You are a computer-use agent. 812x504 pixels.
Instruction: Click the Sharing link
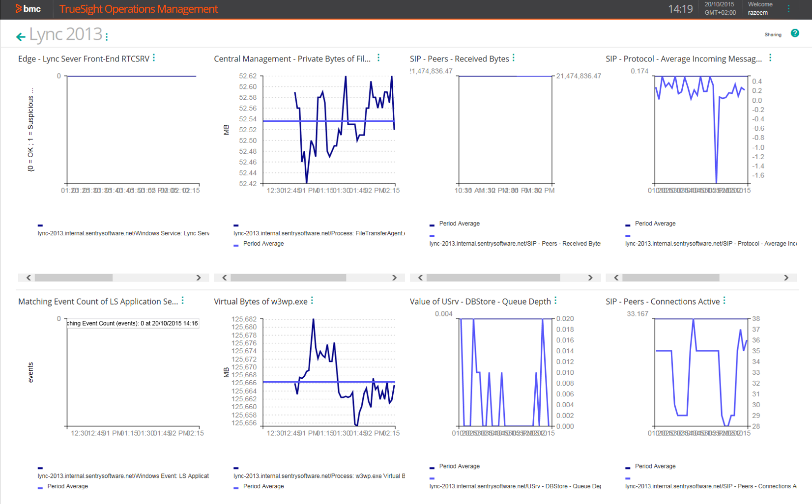773,35
